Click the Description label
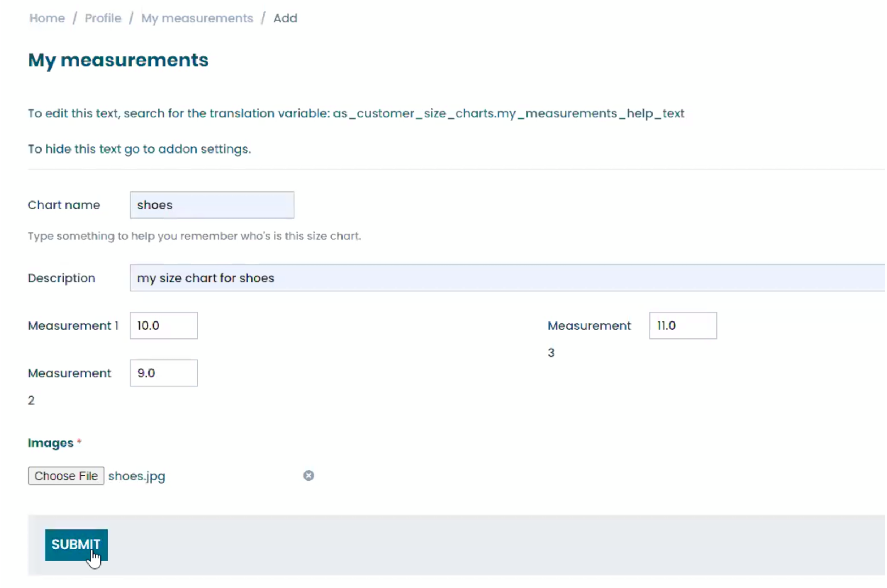 coord(61,278)
